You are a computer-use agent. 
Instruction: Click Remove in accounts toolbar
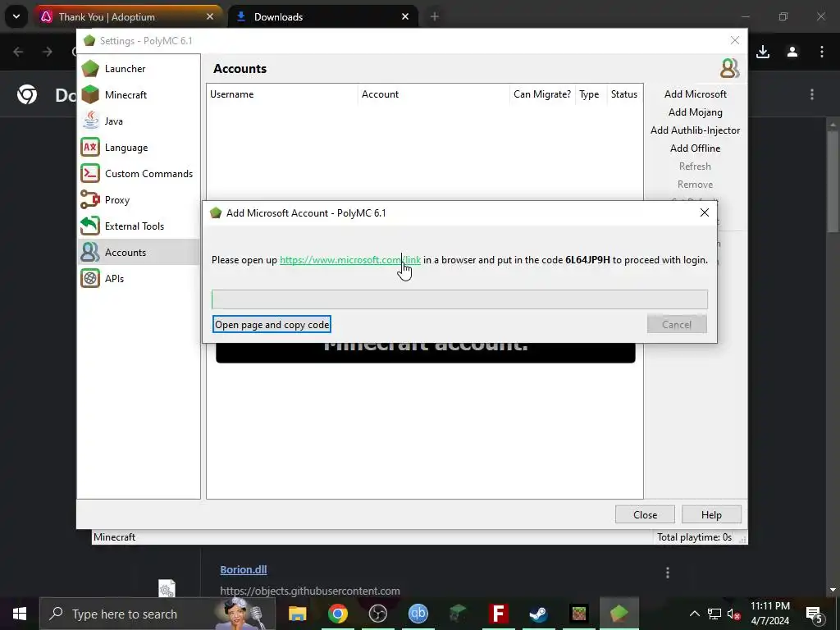(x=695, y=185)
